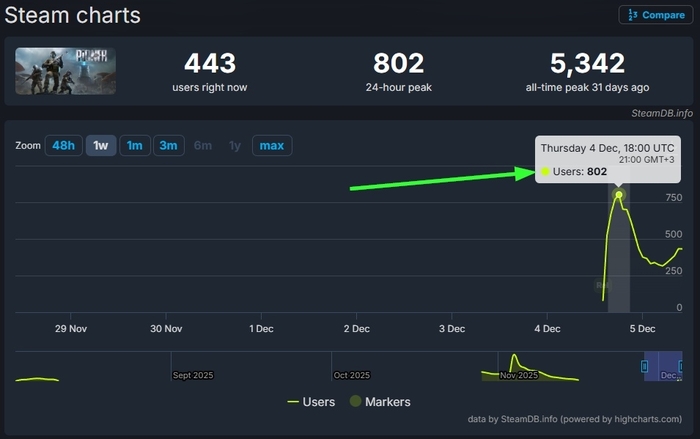
Task: Click the yellow dot in the tooltip
Action: click(x=545, y=172)
